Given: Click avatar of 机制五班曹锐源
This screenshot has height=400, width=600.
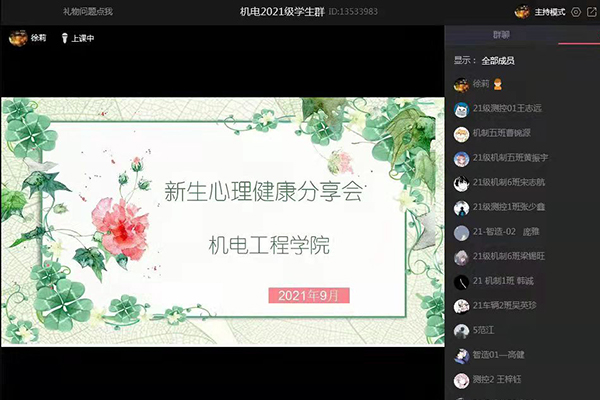Looking at the screenshot, I should pyautogui.click(x=461, y=133).
